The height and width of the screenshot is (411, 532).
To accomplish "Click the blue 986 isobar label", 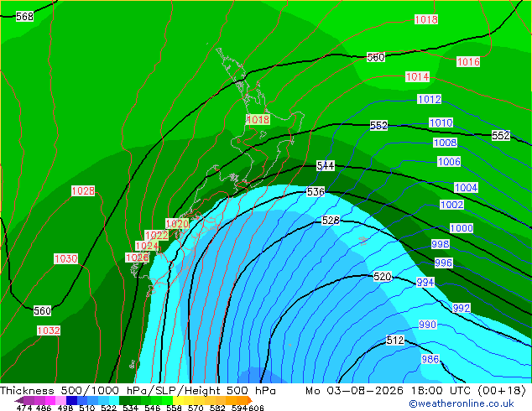I will 430,359.
